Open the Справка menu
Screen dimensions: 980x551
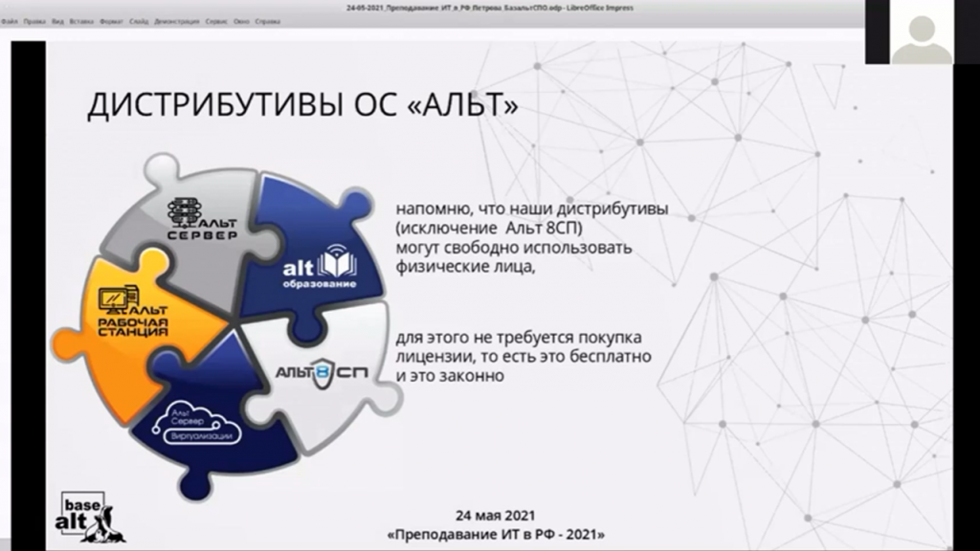(x=268, y=21)
